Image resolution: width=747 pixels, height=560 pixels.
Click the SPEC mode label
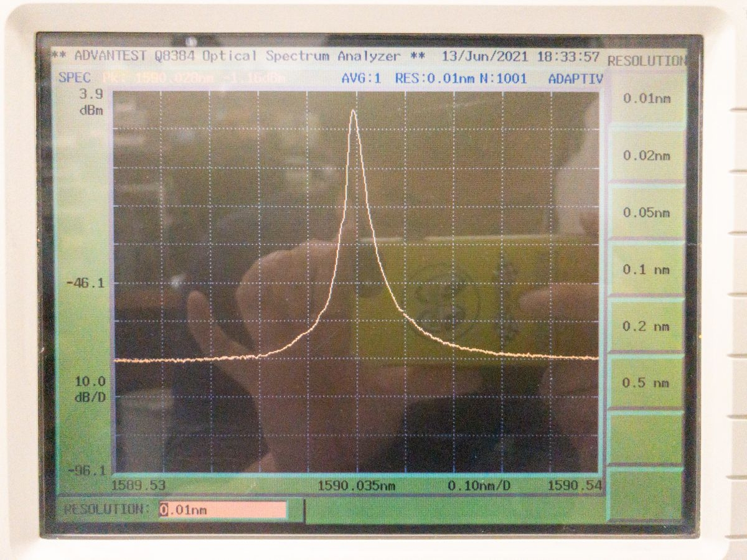coord(75,78)
